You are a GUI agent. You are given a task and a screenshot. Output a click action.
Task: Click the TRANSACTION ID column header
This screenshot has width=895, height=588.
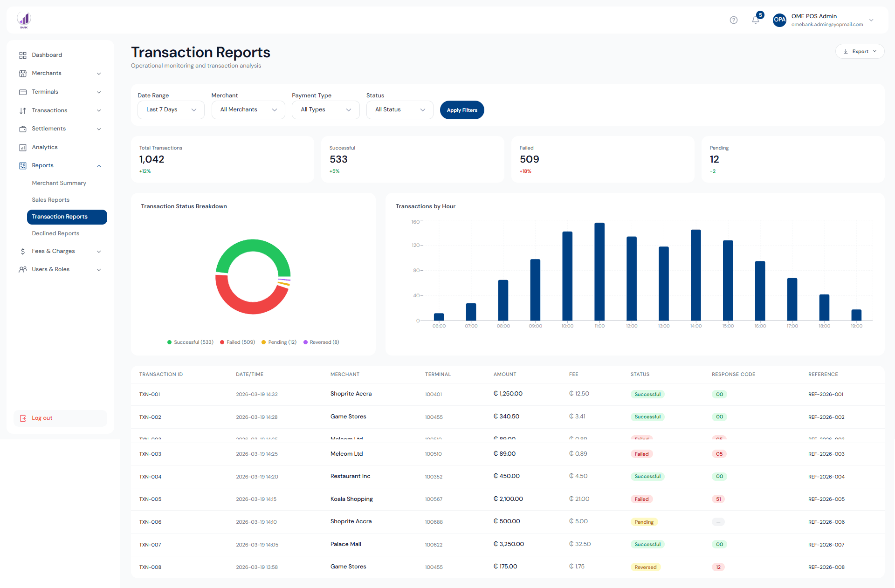tap(161, 375)
